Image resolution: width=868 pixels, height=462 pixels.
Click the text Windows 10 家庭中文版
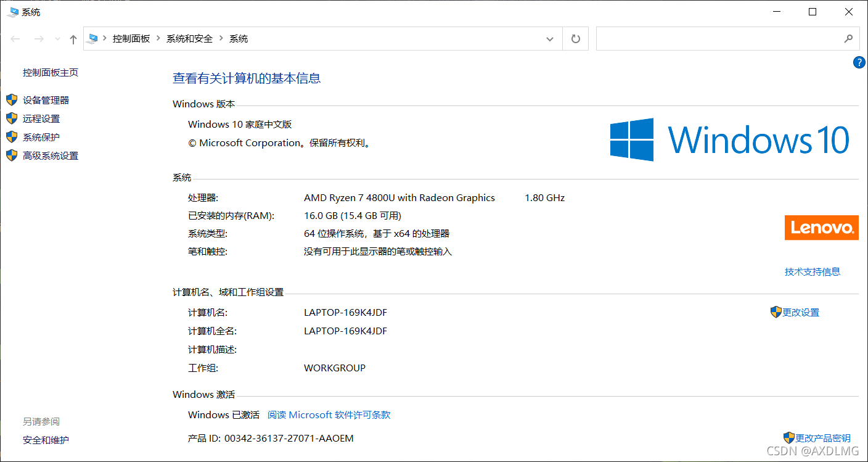coord(240,124)
